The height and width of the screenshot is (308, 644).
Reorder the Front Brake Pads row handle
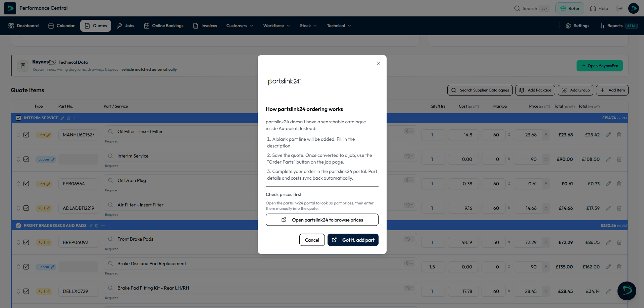18,242
